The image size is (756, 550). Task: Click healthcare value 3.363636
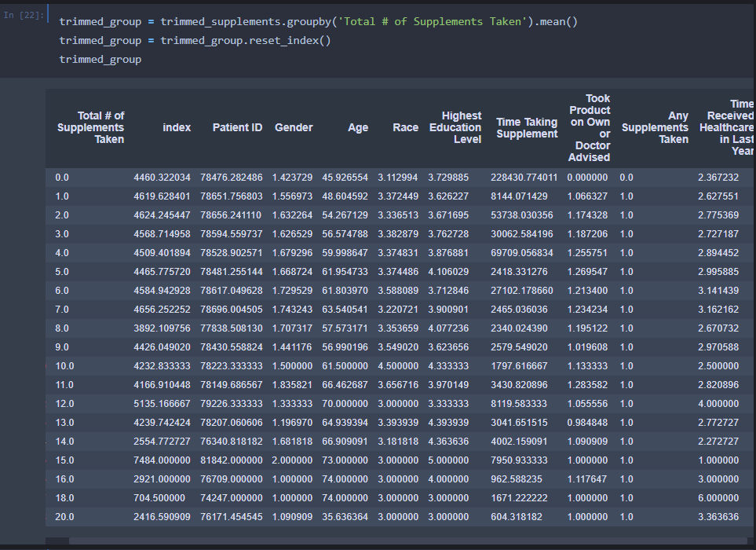click(718, 517)
